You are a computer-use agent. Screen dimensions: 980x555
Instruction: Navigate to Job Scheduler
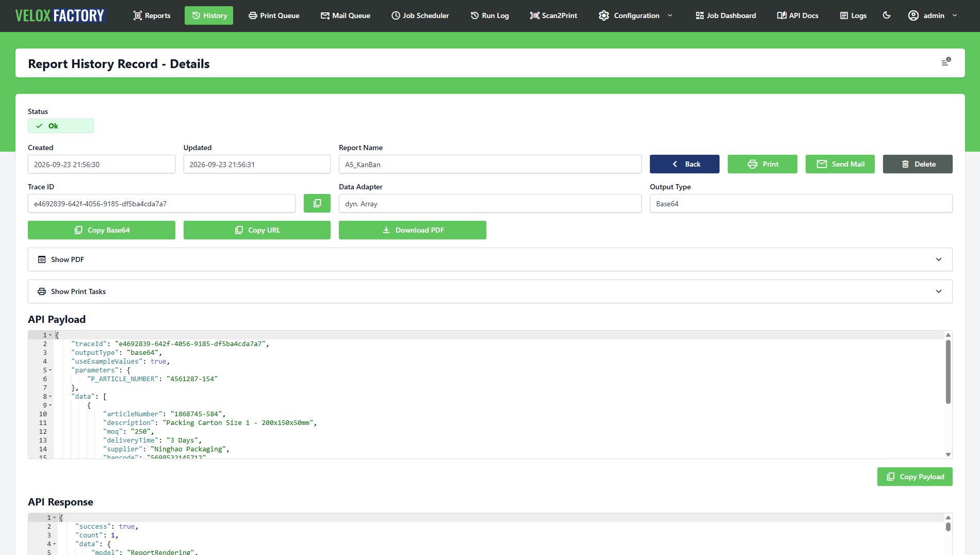(420, 15)
